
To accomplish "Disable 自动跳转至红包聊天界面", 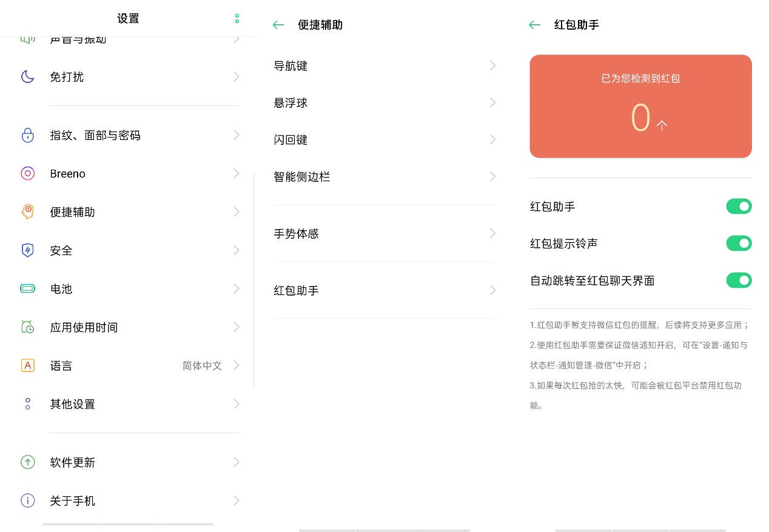I will (739, 280).
